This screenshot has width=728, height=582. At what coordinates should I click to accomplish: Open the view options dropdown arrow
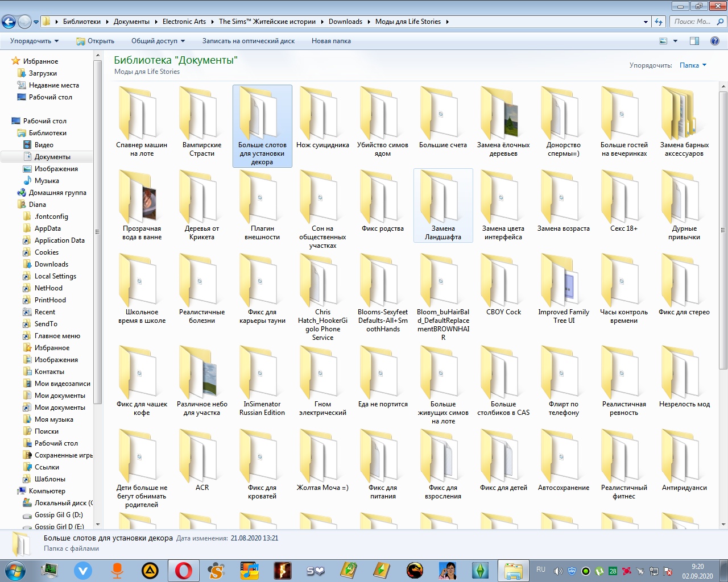[x=675, y=41]
